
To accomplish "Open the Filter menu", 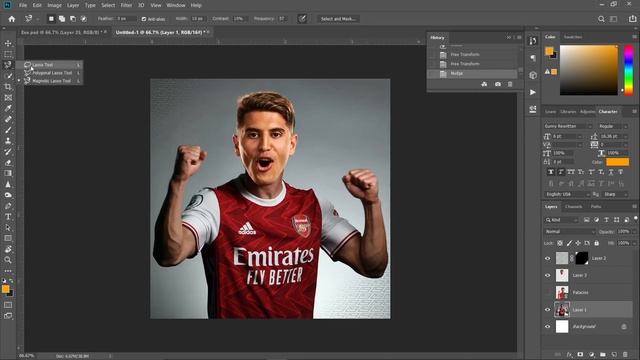I will point(126,5).
